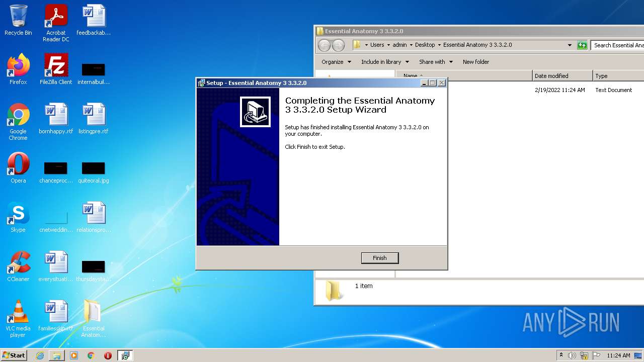This screenshot has height=362, width=644.
Task: Focus the Search Essential Anatomy field
Action: 617,45
